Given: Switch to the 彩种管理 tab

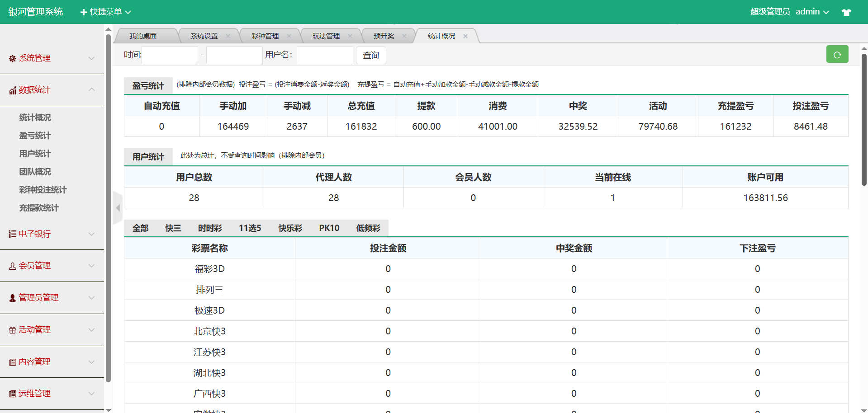Looking at the screenshot, I should 265,36.
